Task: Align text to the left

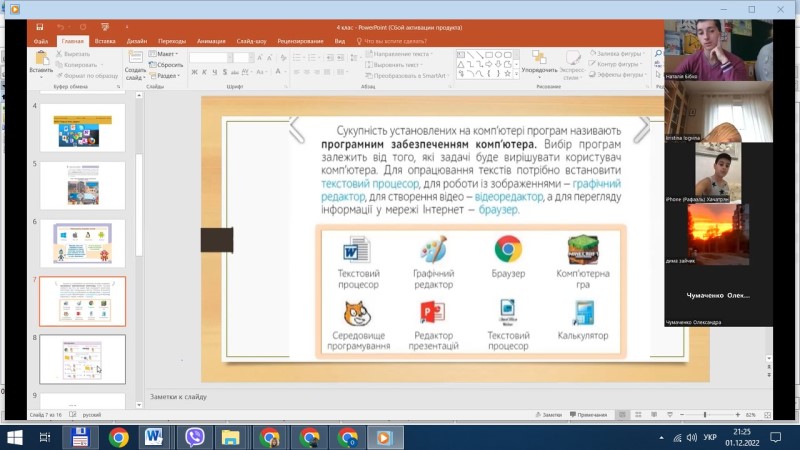Action: tap(296, 72)
